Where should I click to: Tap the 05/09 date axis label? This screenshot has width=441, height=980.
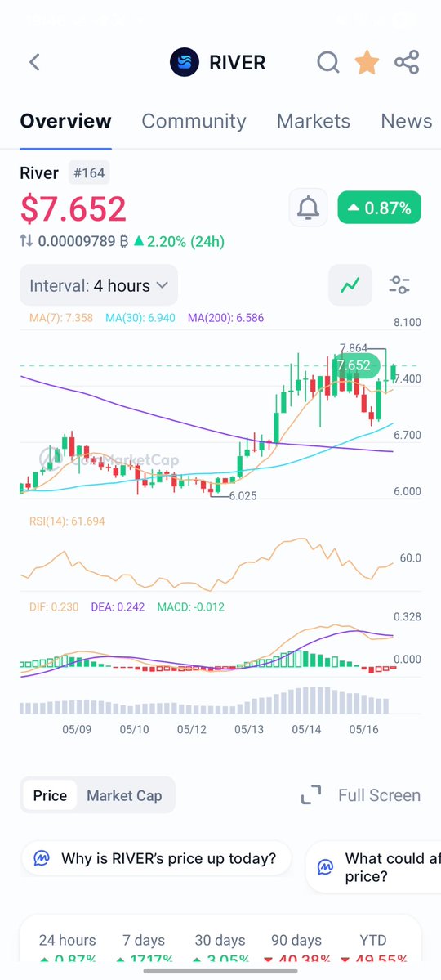click(x=77, y=729)
